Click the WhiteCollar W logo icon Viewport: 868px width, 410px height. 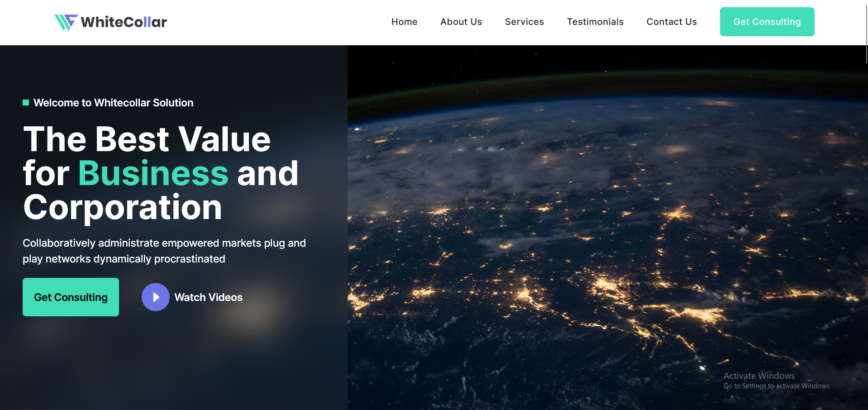(66, 22)
